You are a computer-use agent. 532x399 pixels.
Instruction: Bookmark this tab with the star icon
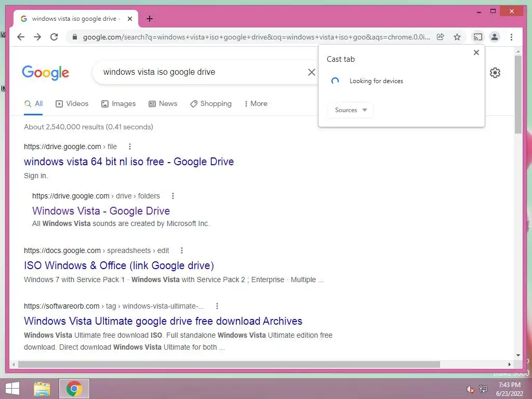click(457, 37)
